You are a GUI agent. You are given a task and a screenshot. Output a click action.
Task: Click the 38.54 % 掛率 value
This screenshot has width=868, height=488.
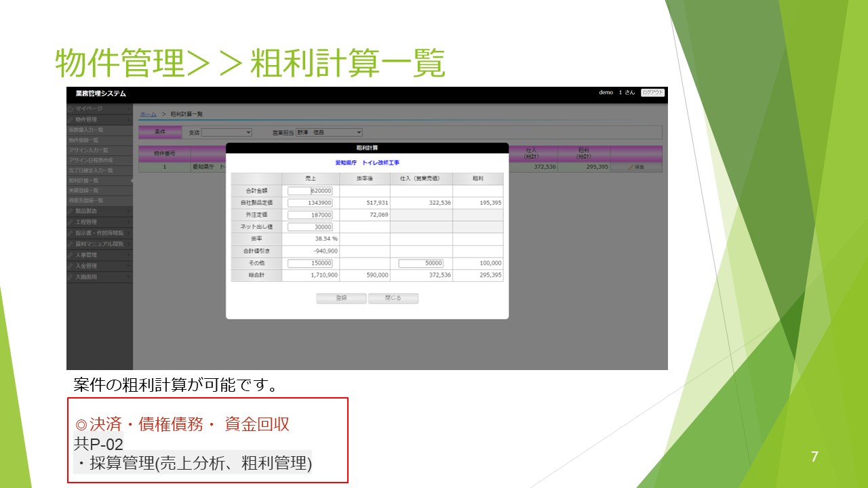pyautogui.click(x=326, y=239)
